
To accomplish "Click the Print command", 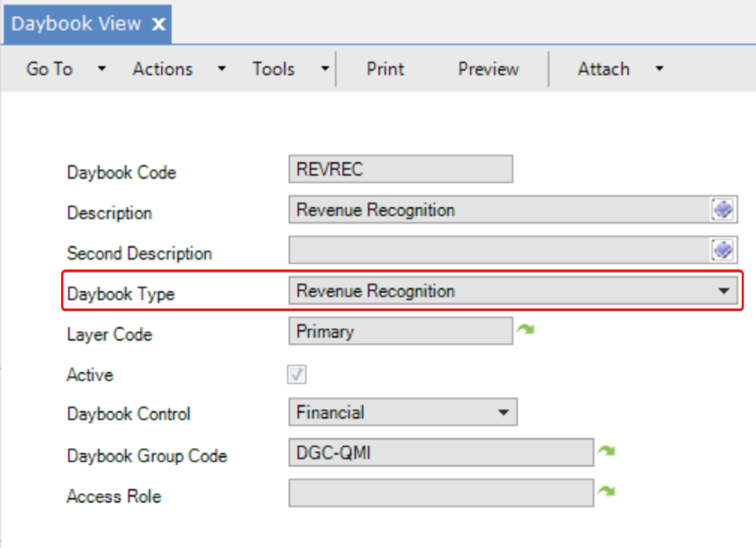I will click(x=384, y=69).
